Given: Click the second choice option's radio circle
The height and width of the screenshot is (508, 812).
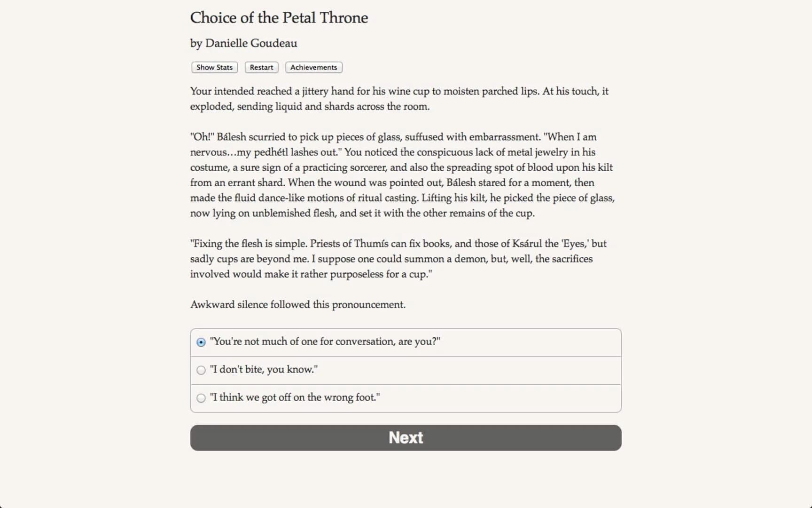Looking at the screenshot, I should pyautogui.click(x=201, y=370).
